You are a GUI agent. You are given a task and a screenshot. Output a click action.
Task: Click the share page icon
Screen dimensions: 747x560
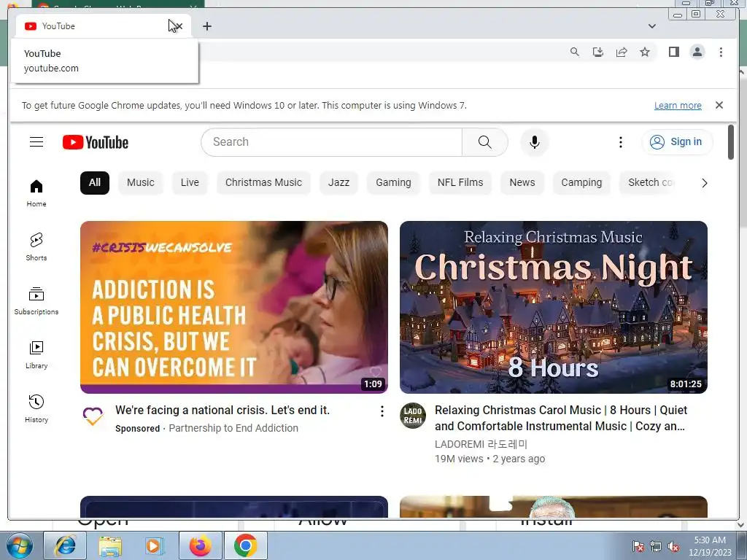[x=622, y=52]
